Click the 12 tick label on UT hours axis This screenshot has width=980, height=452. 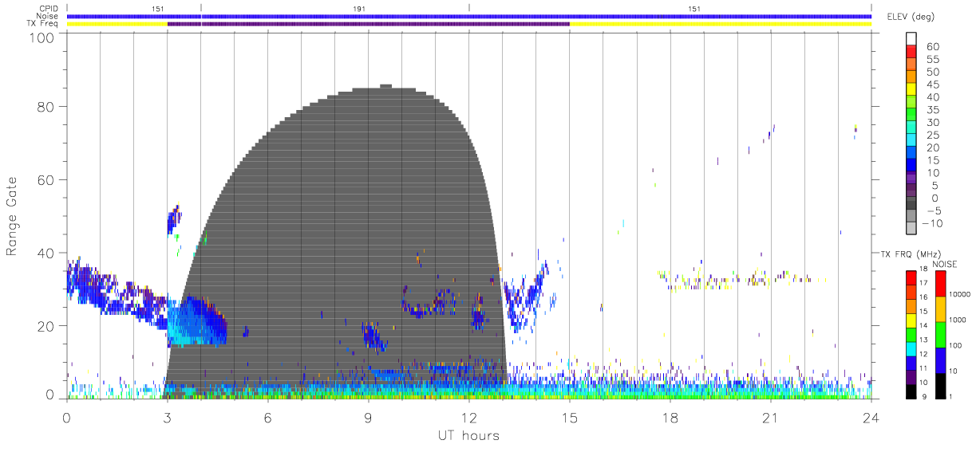(x=468, y=417)
